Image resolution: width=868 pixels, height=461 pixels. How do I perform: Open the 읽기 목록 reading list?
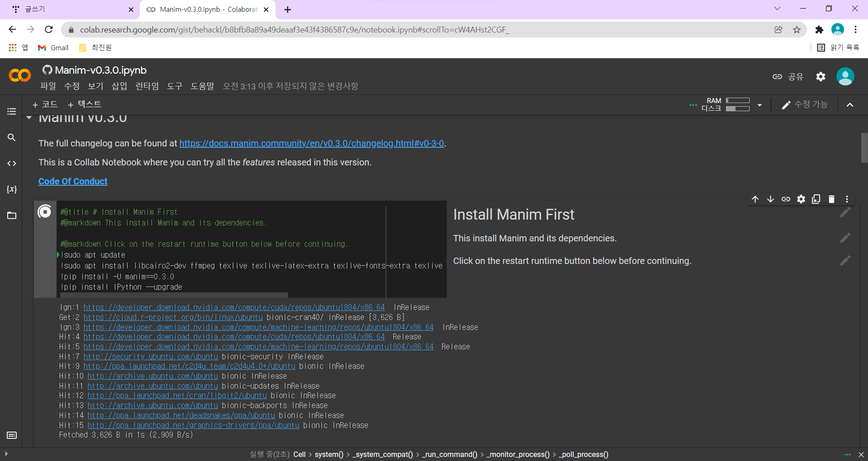click(838, 47)
